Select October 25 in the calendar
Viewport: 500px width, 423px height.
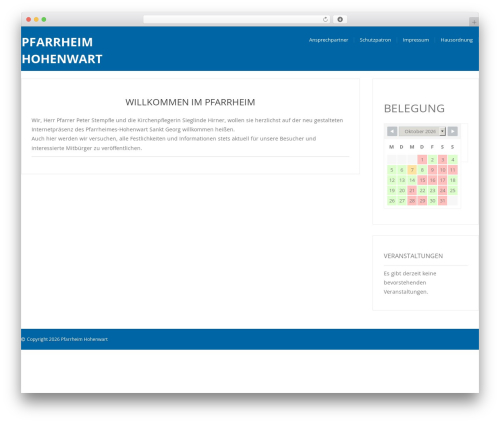453,191
